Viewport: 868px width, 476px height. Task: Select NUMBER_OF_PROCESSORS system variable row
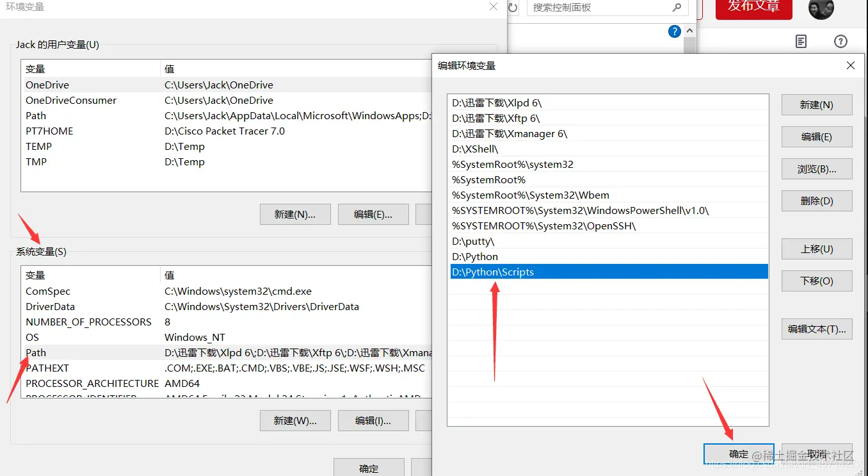(x=227, y=322)
